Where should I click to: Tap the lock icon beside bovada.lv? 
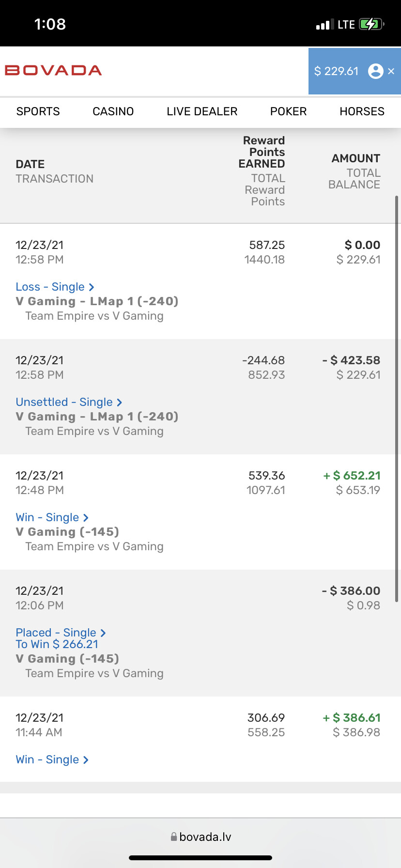click(173, 837)
